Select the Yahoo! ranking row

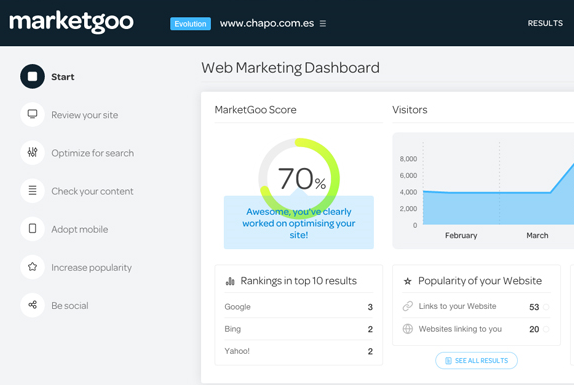coord(299,351)
